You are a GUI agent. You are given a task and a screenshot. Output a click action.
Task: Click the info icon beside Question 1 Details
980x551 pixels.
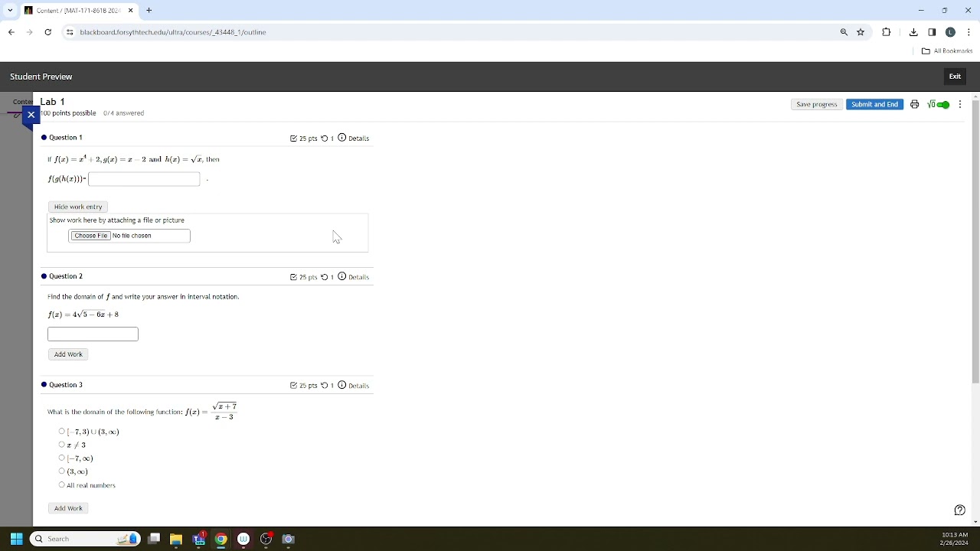click(x=341, y=138)
